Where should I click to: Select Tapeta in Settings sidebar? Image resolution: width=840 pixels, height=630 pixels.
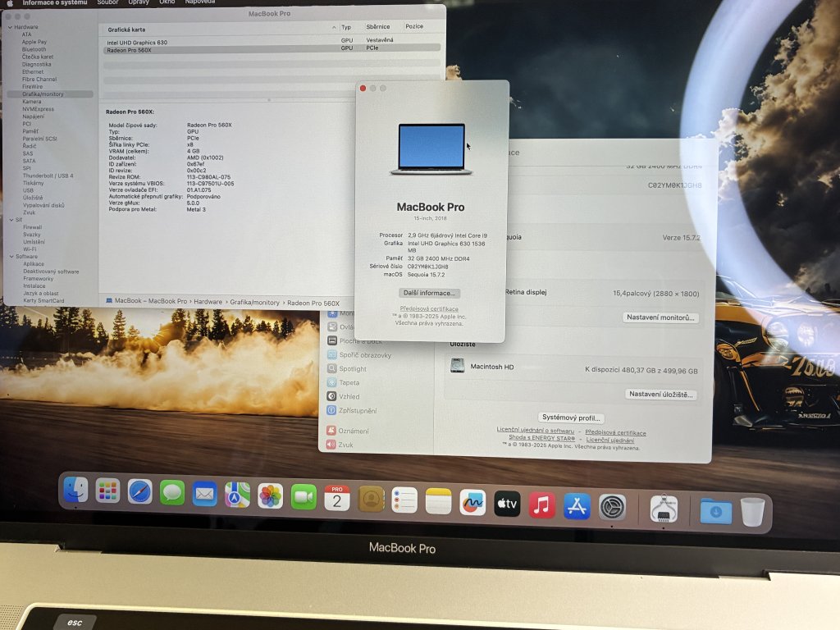click(x=342, y=382)
